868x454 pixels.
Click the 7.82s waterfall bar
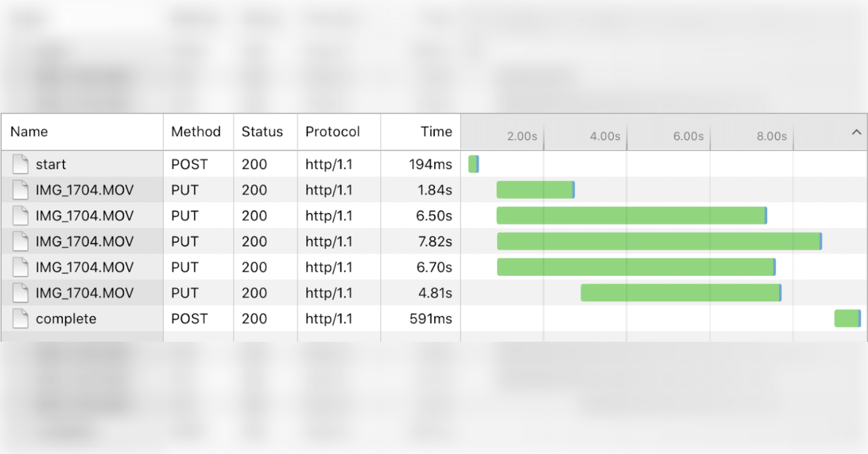point(659,241)
